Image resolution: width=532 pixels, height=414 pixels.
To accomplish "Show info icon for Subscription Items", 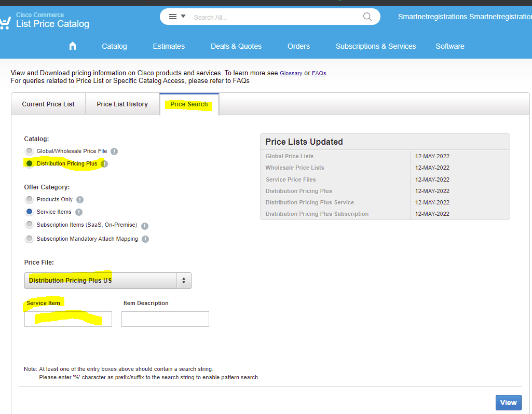I will pos(144,226).
